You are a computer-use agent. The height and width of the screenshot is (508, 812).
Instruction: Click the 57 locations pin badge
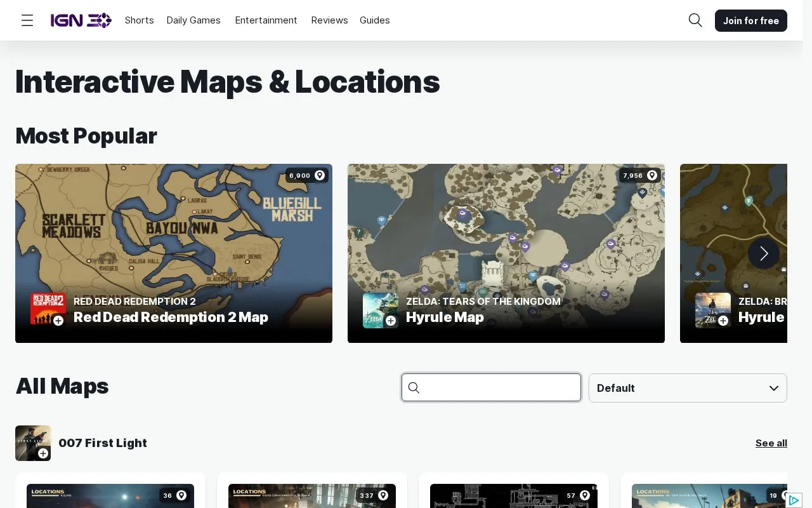click(578, 495)
